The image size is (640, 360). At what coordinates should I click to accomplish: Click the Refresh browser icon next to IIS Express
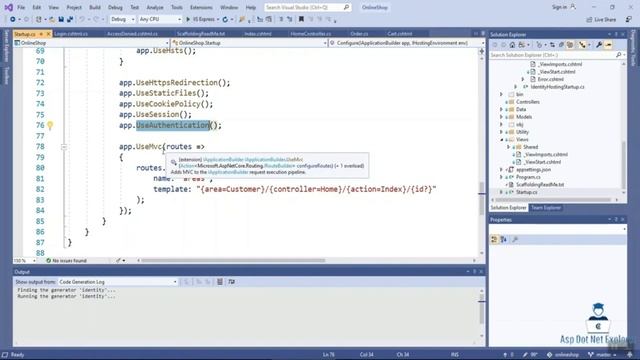click(x=225, y=19)
